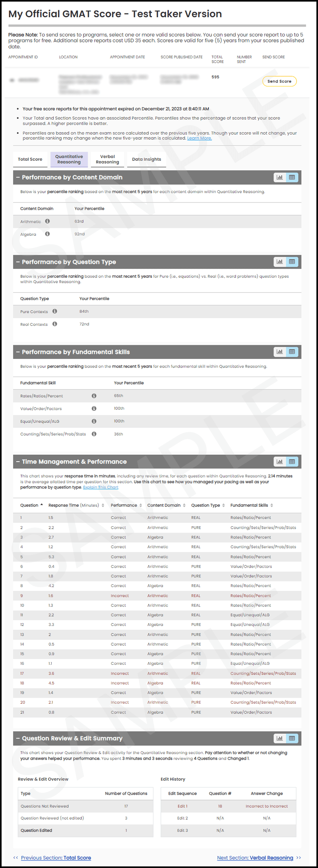Viewport: 318px width, 868px height.
Task: Sort table by Response Time column
Action: pyautogui.click(x=103, y=505)
